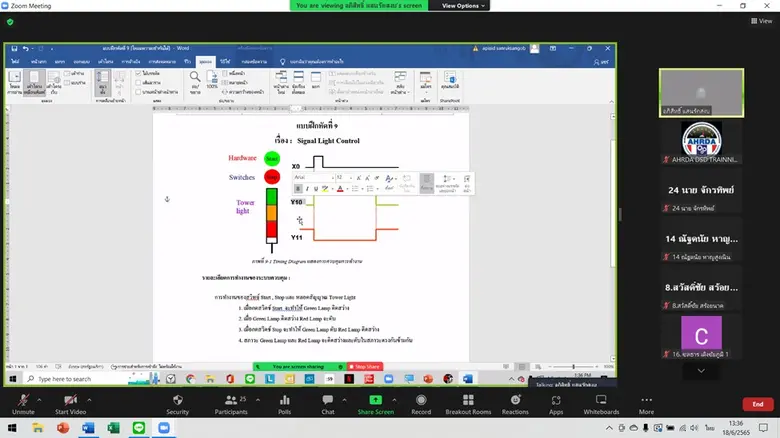Click the green Share Screen icon
This screenshot has height=438, width=780.
click(376, 398)
